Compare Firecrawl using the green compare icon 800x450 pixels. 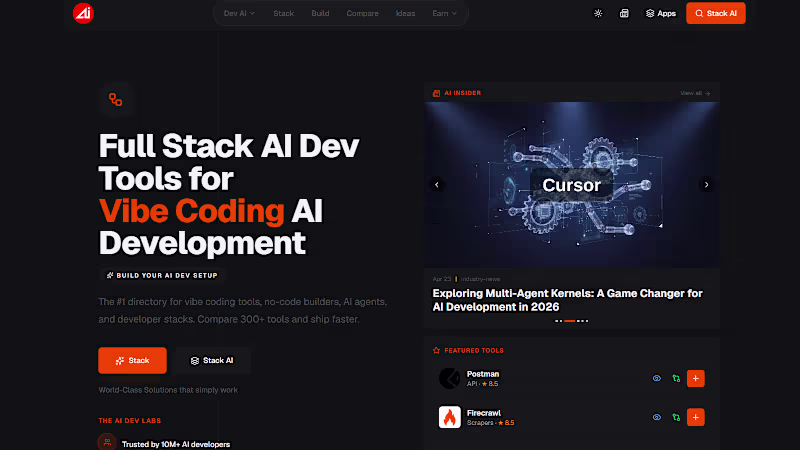click(676, 417)
